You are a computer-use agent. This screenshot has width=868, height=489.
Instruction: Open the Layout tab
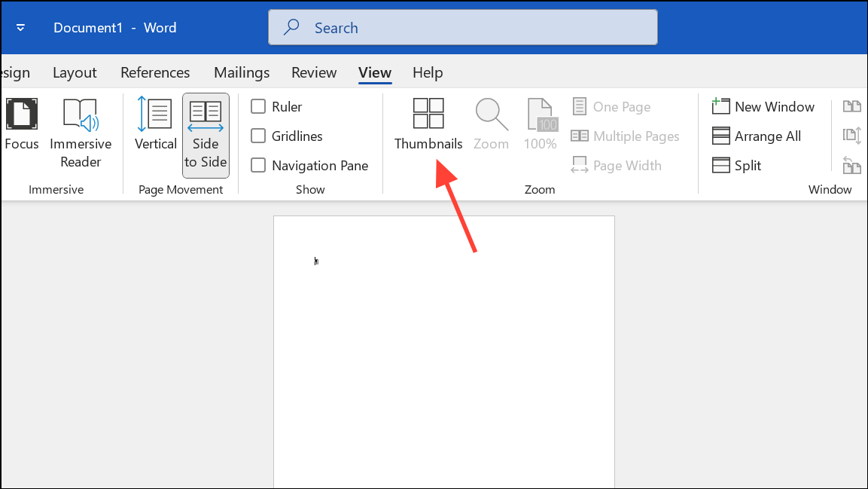click(x=75, y=72)
